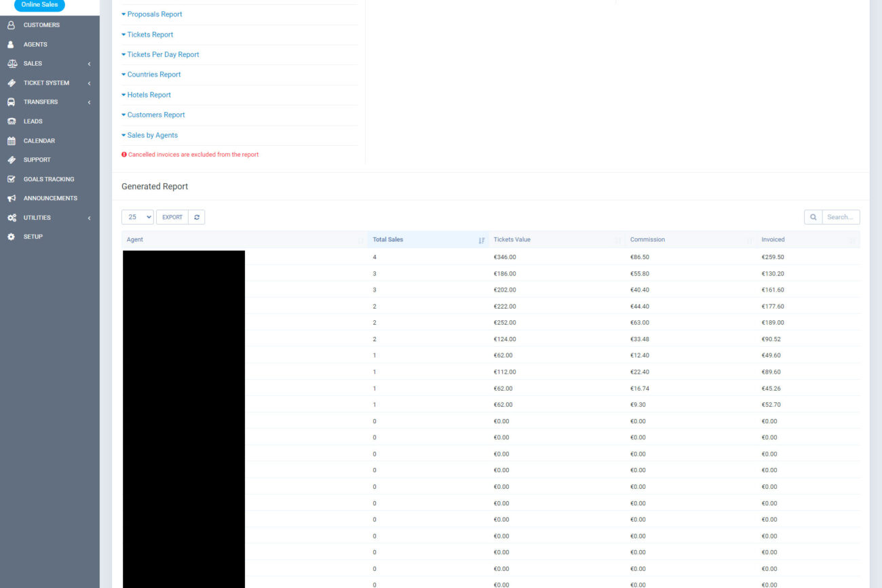The image size is (882, 588).
Task: Click the Setup gear icon
Action: click(x=11, y=237)
